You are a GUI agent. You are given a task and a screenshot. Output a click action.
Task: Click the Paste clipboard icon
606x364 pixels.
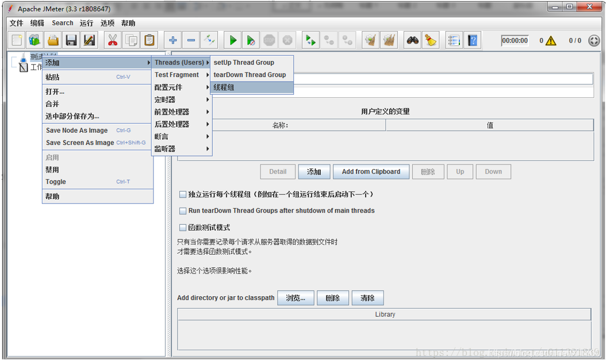(149, 40)
